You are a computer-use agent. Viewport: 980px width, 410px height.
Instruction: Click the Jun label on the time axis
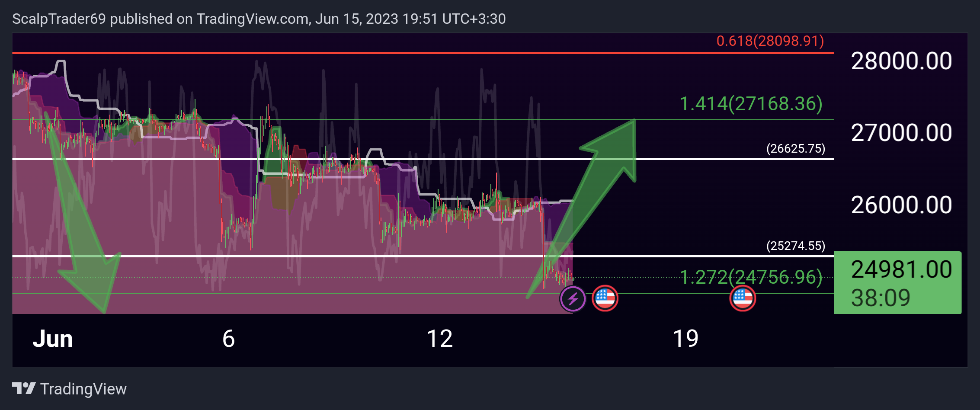(x=53, y=339)
